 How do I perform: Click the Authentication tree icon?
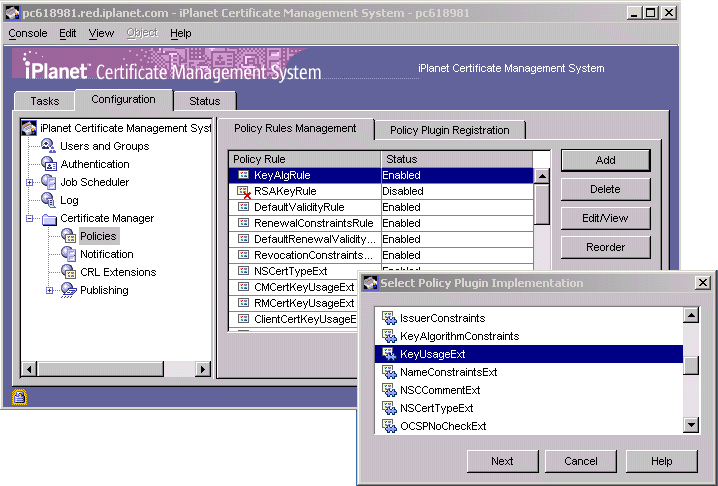(x=49, y=164)
